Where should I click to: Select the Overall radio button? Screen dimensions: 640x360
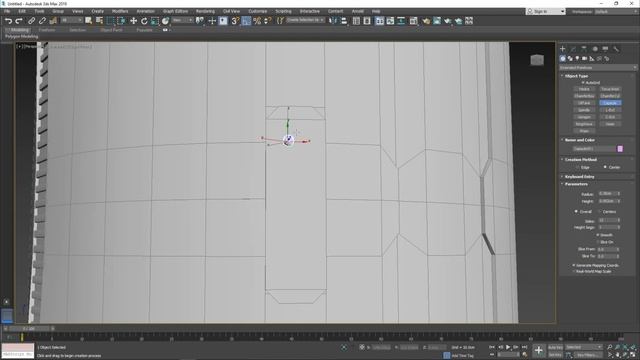[576, 211]
